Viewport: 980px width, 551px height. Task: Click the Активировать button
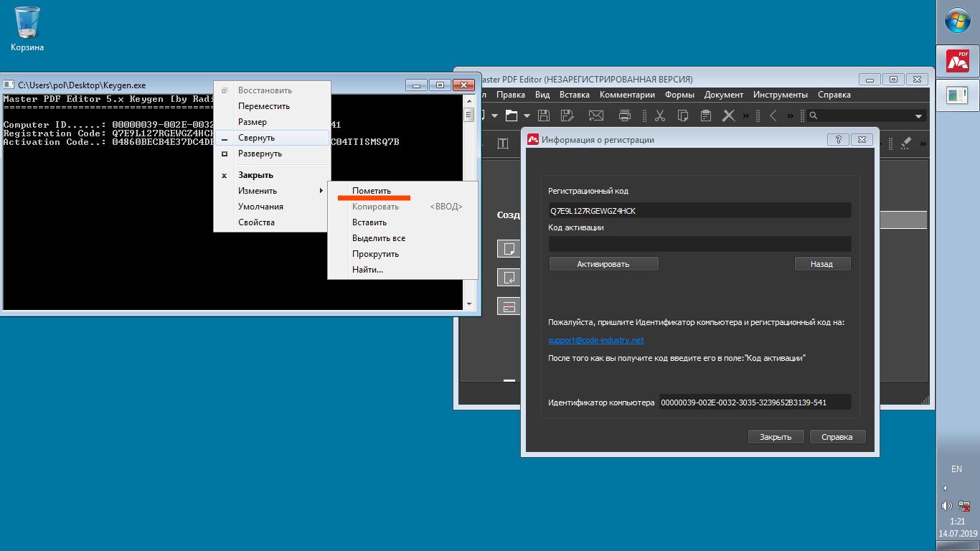click(x=603, y=264)
